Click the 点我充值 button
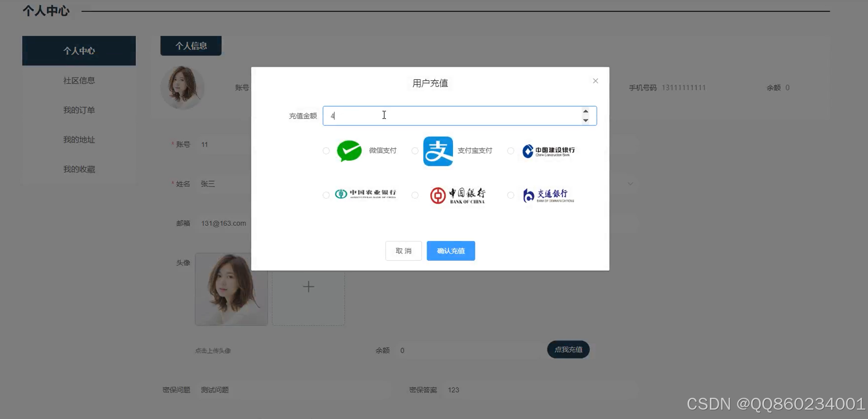Viewport: 868px width, 419px height. (568, 350)
